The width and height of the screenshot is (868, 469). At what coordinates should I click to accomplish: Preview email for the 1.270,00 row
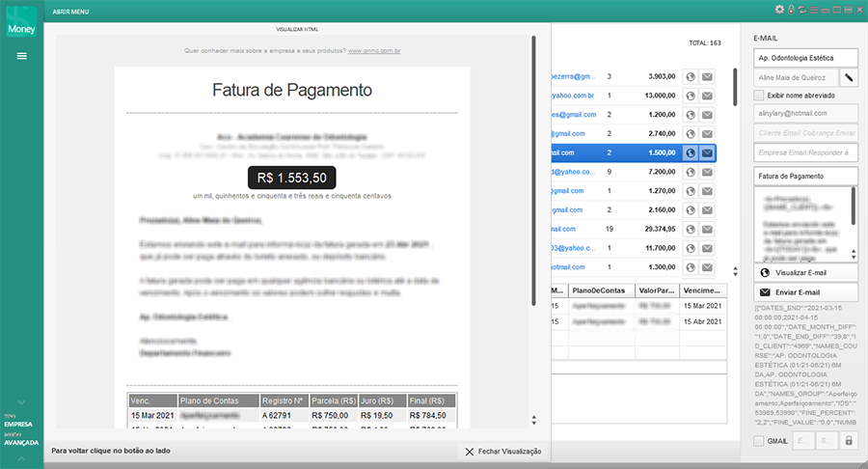click(x=691, y=191)
